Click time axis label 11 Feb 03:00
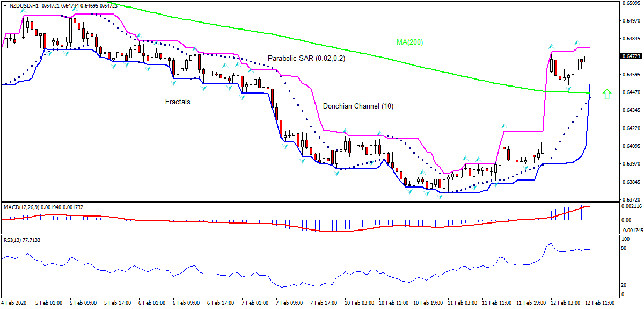 tap(462, 303)
